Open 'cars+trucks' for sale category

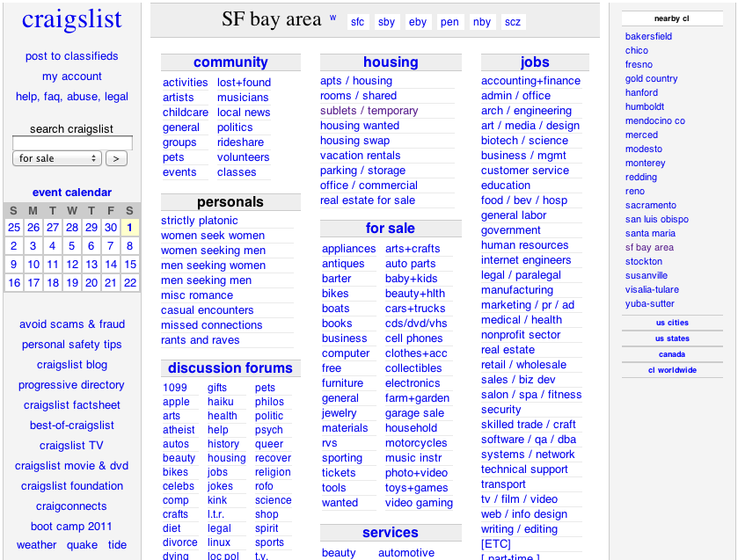click(x=415, y=309)
